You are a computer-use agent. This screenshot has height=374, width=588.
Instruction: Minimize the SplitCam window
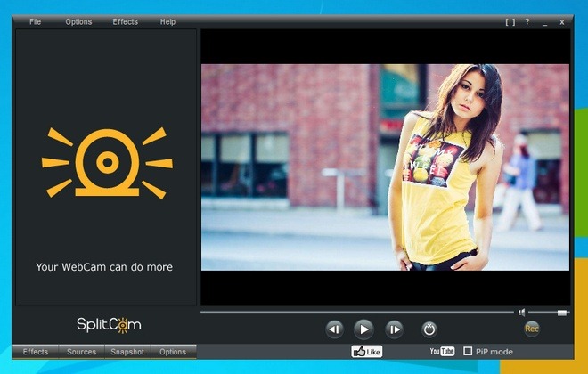tap(544, 23)
